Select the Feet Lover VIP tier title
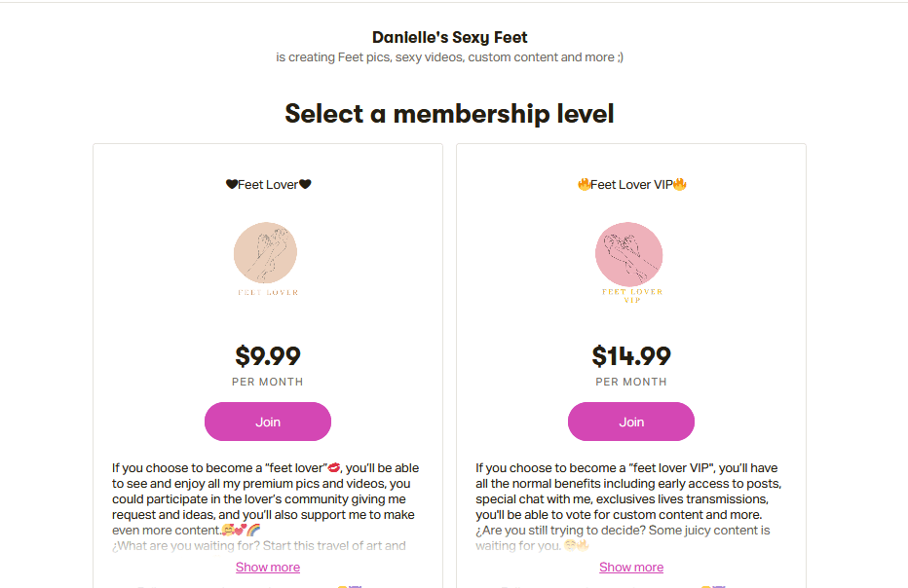Image resolution: width=908 pixels, height=588 pixels. 631,185
